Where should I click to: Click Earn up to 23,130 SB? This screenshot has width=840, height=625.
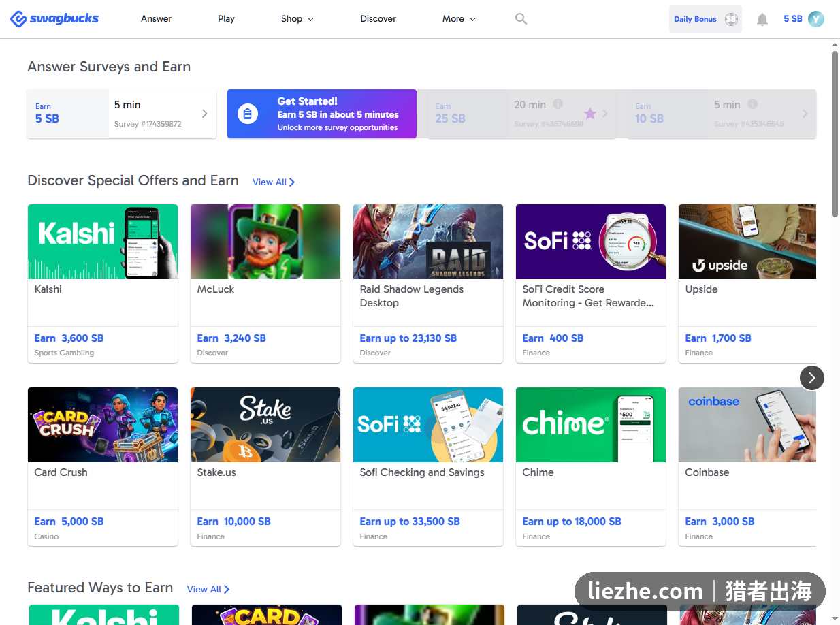[408, 338]
